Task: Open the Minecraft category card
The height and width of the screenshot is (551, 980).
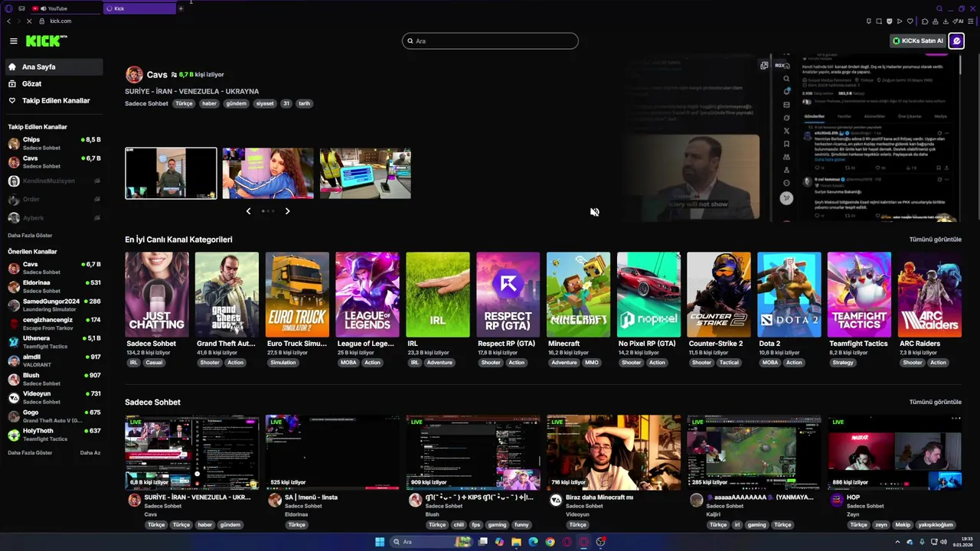Action: 578,295
